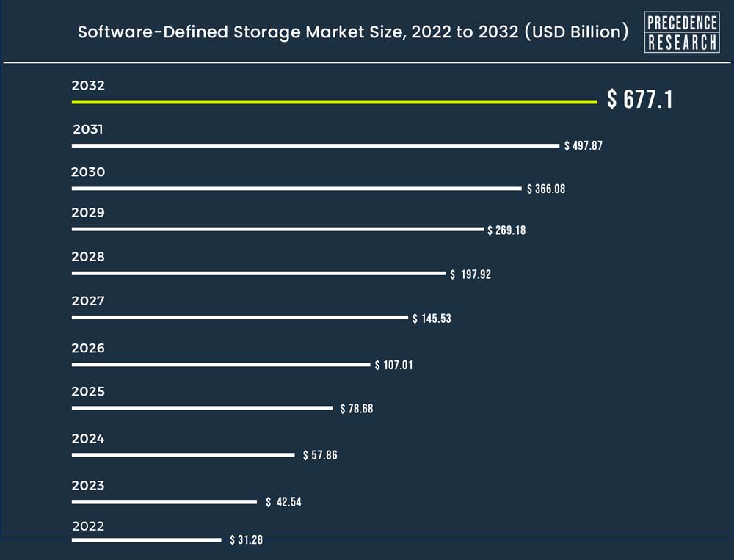Viewport: 734px width, 560px height.
Task: Select the 2031 bar
Action: point(316,145)
